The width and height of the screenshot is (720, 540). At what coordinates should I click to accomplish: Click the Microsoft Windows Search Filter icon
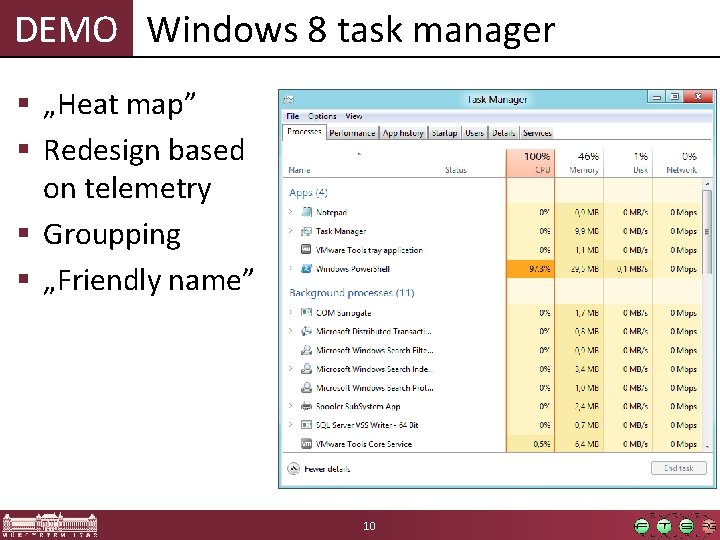[x=306, y=350]
